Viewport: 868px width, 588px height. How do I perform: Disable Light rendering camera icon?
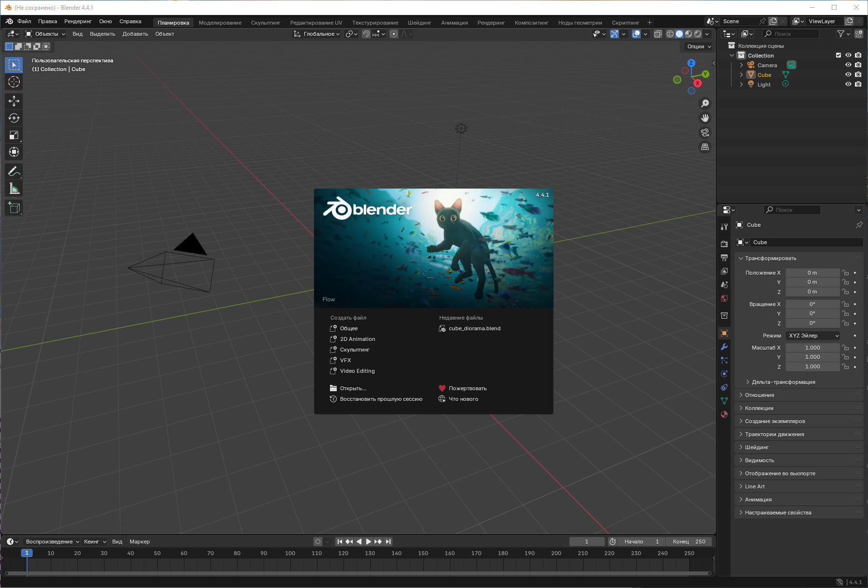coord(858,84)
